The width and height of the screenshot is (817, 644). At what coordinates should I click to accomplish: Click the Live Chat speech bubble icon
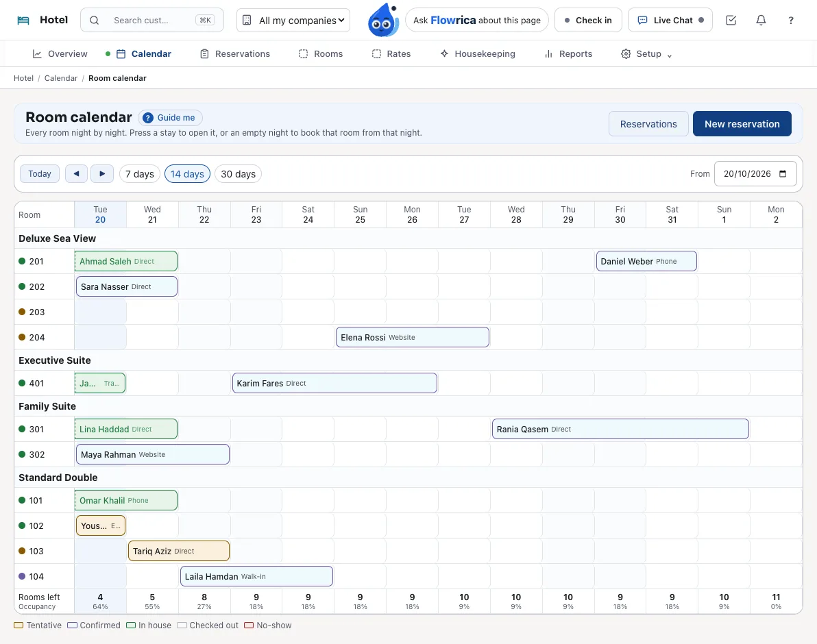tap(643, 21)
